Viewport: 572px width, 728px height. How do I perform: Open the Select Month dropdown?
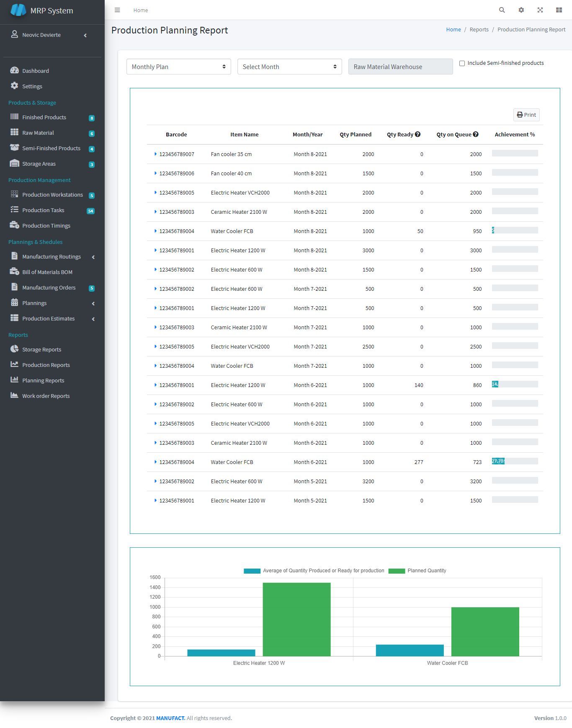pos(290,67)
